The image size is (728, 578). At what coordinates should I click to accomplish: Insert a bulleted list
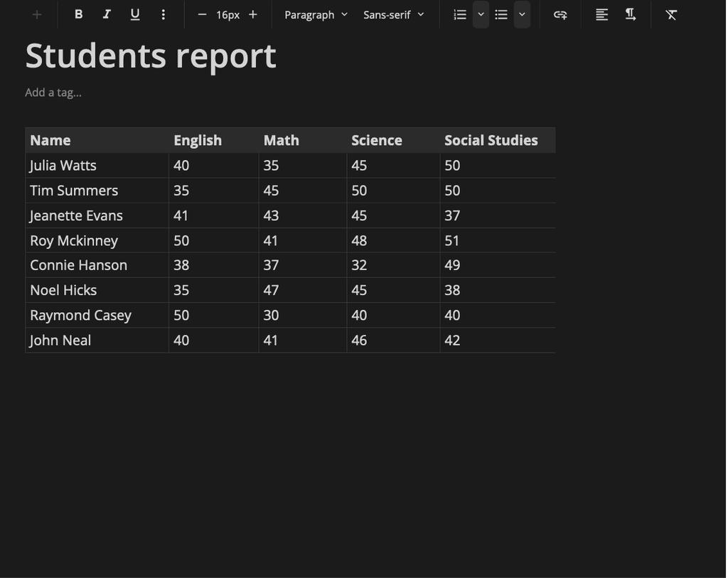(x=501, y=14)
